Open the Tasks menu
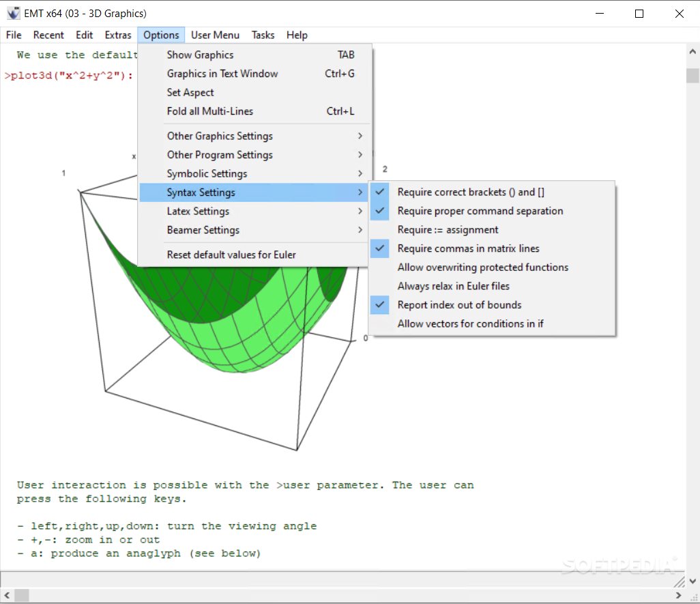 click(263, 35)
